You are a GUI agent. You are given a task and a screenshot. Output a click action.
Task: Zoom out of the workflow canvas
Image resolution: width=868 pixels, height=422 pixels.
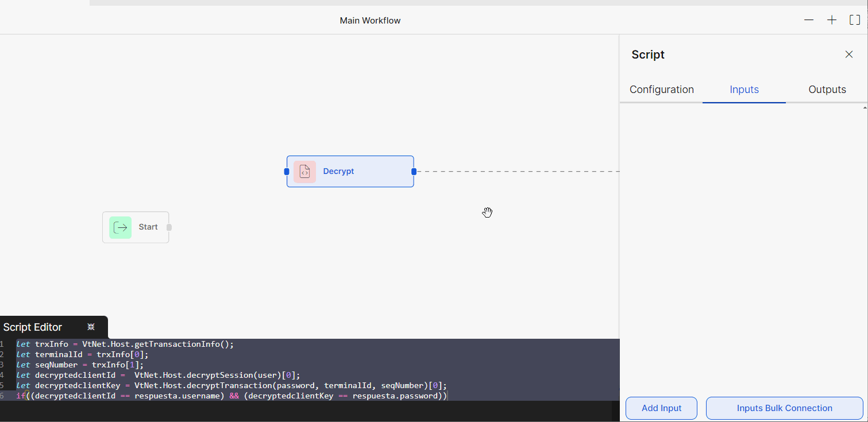pyautogui.click(x=808, y=20)
